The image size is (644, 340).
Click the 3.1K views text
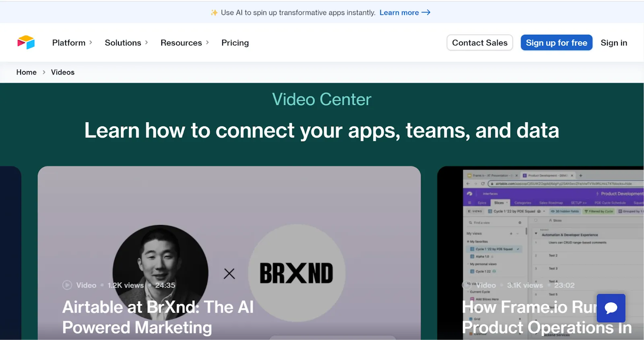(x=525, y=285)
